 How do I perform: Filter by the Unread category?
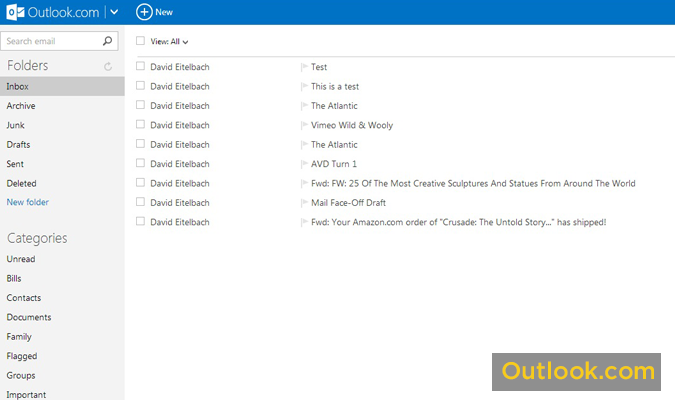[x=21, y=259]
